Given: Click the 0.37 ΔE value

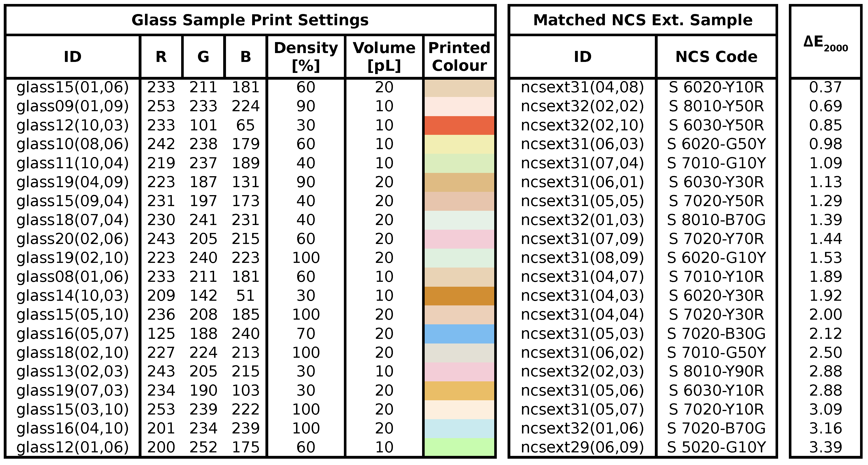Looking at the screenshot, I should pyautogui.click(x=826, y=87).
